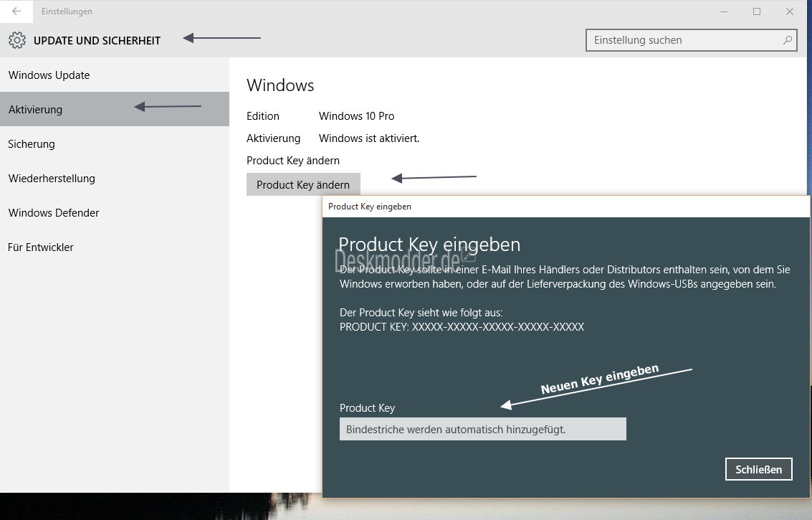
Task: Click the PRODUCT KEY: XXXXX example text
Action: (x=462, y=326)
